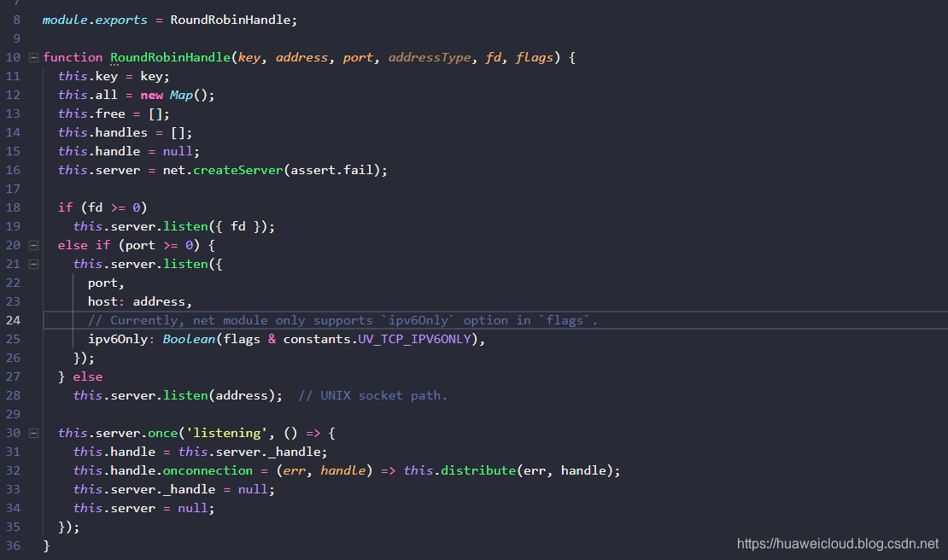
Task: Click '_handle' on line 31
Action: [295, 452]
